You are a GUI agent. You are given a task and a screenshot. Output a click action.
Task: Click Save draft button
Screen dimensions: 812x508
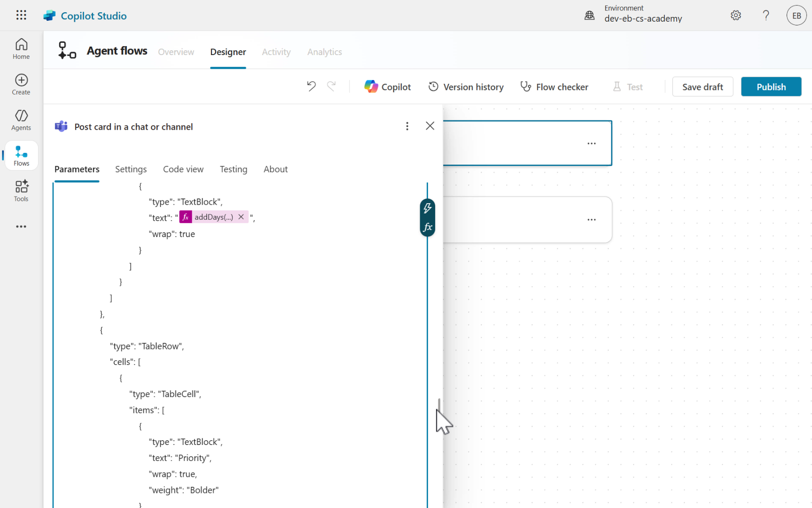702,87
